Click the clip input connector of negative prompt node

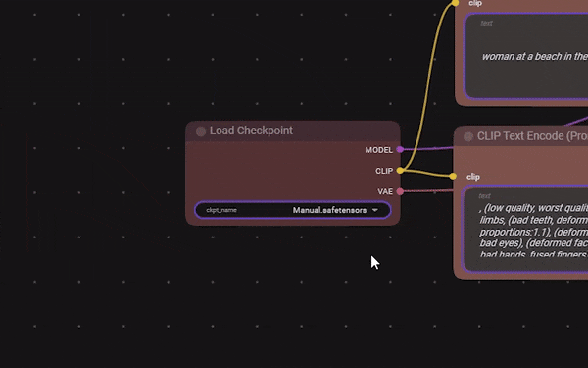453,176
